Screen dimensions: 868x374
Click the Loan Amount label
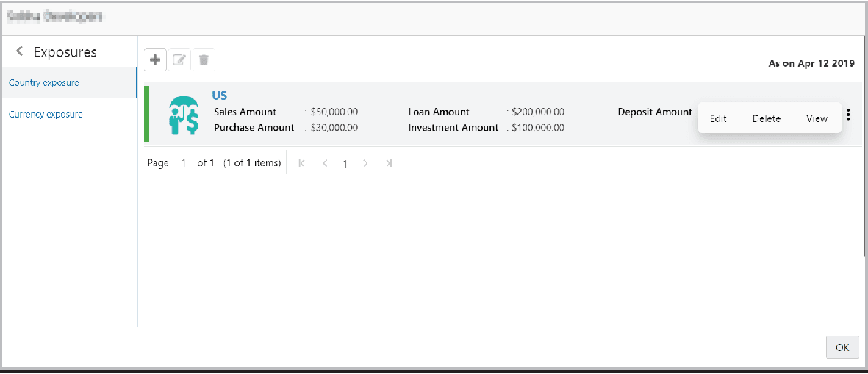click(x=439, y=112)
